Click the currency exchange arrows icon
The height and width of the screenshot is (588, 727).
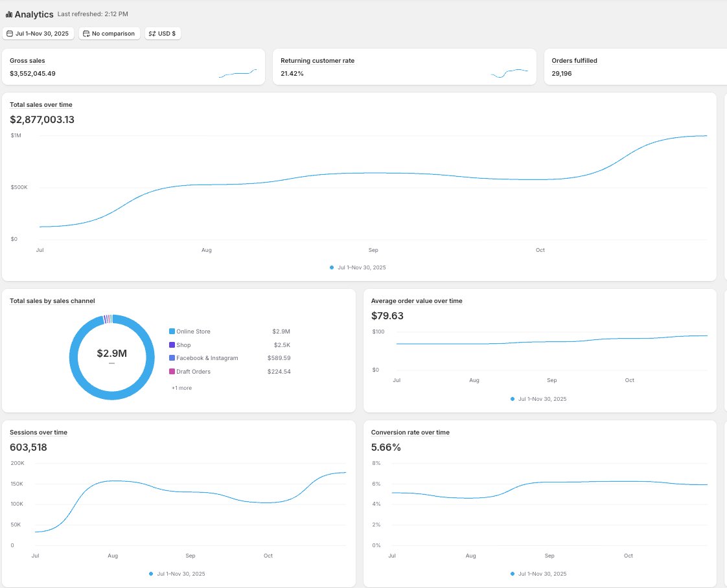tap(152, 34)
